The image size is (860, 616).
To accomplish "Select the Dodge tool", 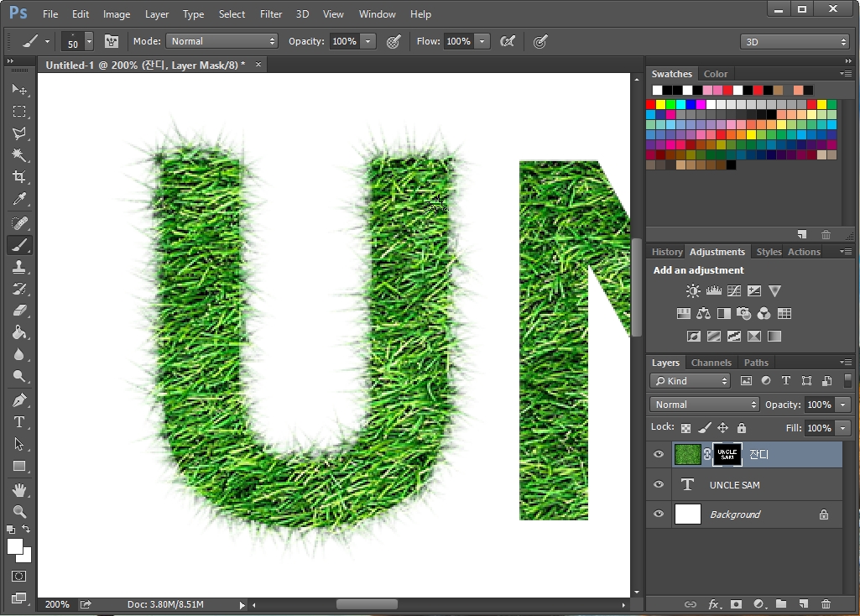I will [19, 376].
